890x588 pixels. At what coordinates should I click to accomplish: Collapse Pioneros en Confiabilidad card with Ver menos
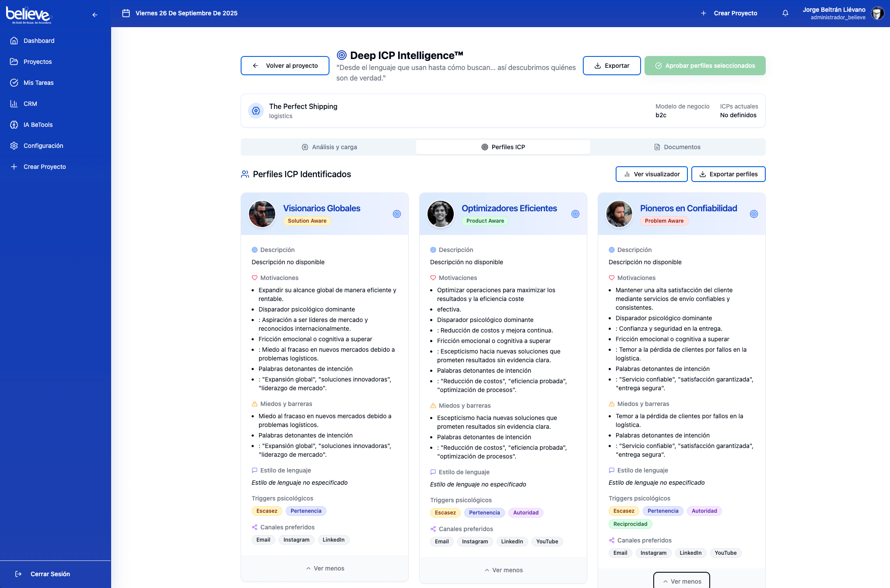point(682,581)
